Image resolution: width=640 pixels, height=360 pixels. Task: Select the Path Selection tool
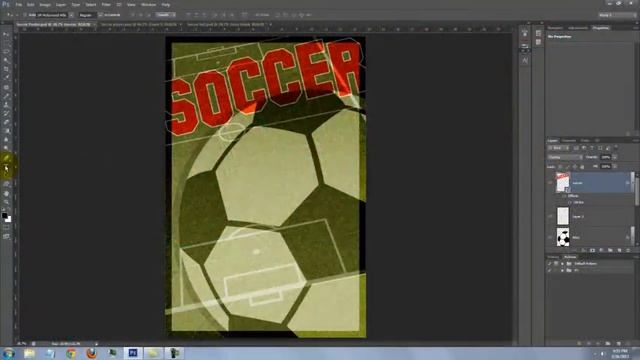click(6, 176)
